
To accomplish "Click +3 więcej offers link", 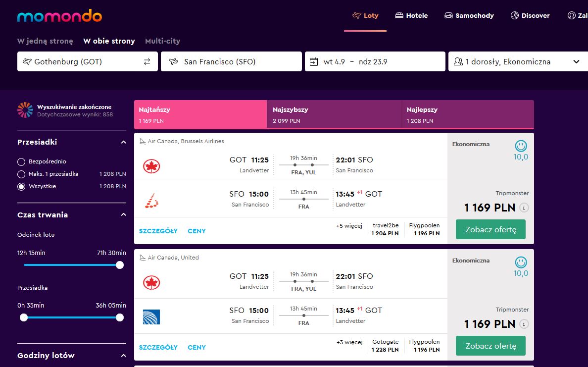I will coord(349,342).
